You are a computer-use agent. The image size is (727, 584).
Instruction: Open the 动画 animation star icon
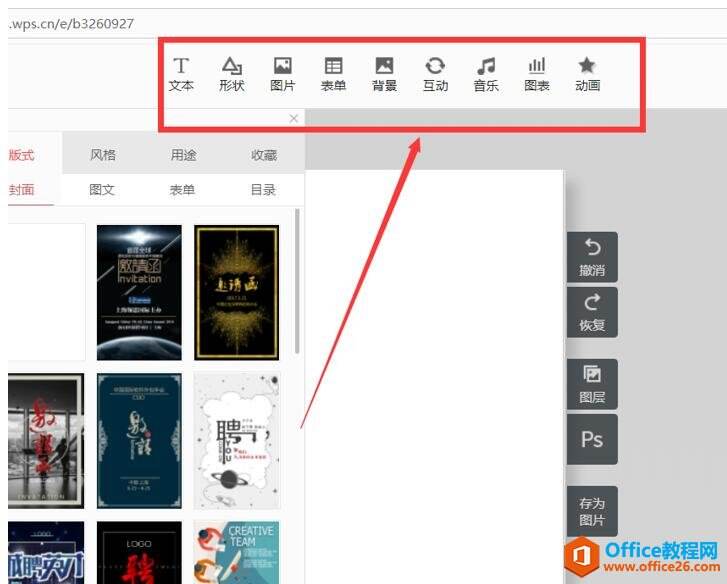587,74
